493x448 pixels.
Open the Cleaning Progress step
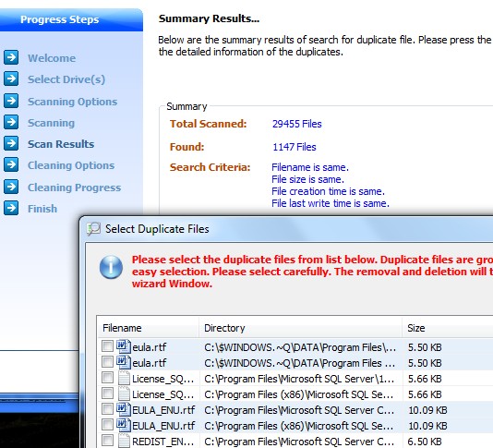[x=74, y=188]
